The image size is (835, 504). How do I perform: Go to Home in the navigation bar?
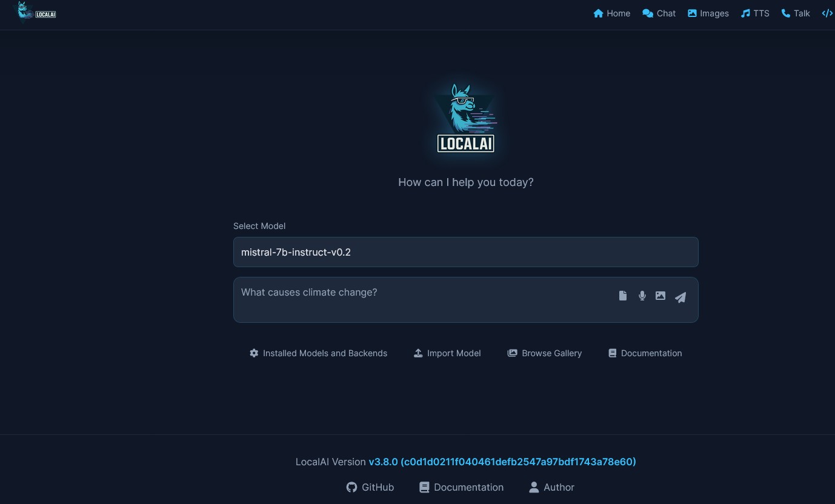coord(611,13)
